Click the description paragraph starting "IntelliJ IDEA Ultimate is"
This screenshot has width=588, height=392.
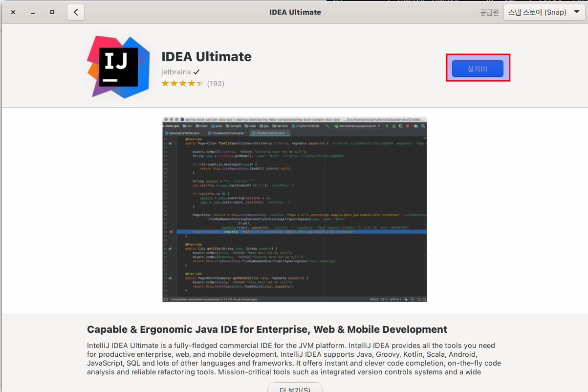tap(294, 359)
